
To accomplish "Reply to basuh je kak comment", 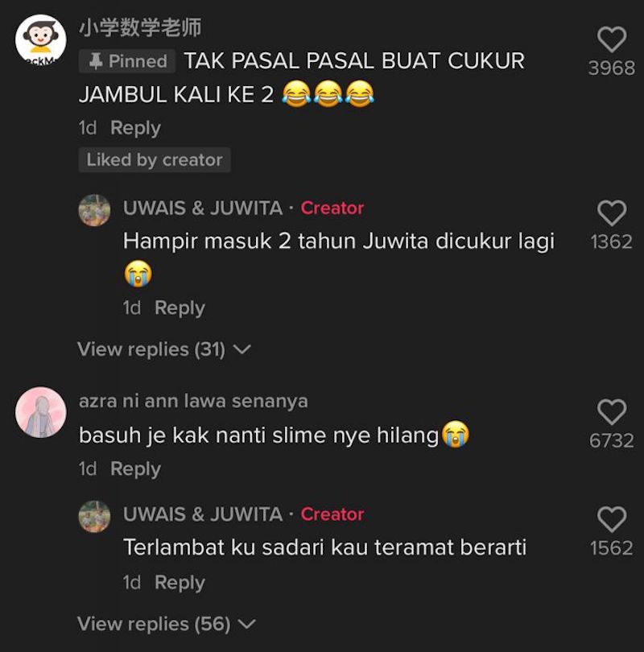I will tap(135, 469).
